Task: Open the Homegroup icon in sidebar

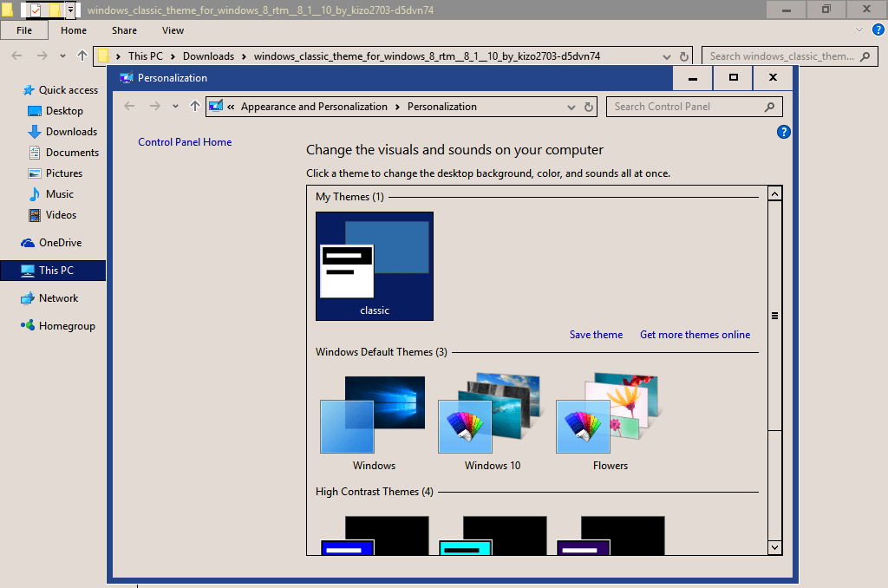Action: (28, 326)
